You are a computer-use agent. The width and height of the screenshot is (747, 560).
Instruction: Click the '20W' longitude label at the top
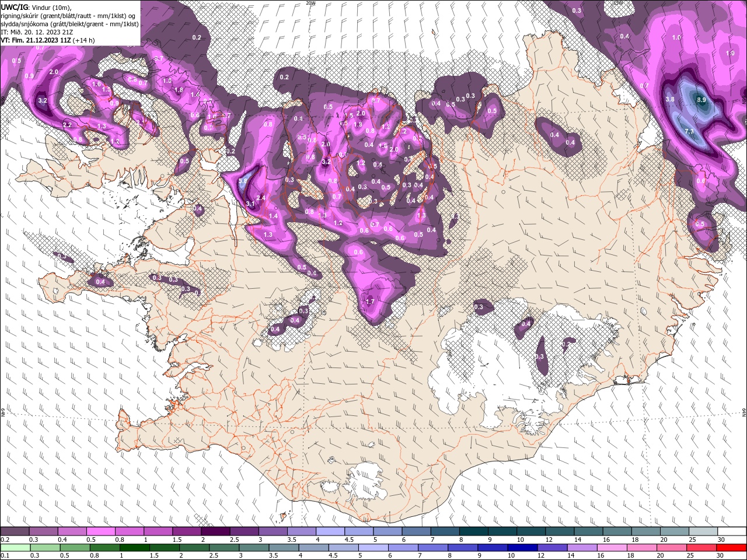click(310, 3)
